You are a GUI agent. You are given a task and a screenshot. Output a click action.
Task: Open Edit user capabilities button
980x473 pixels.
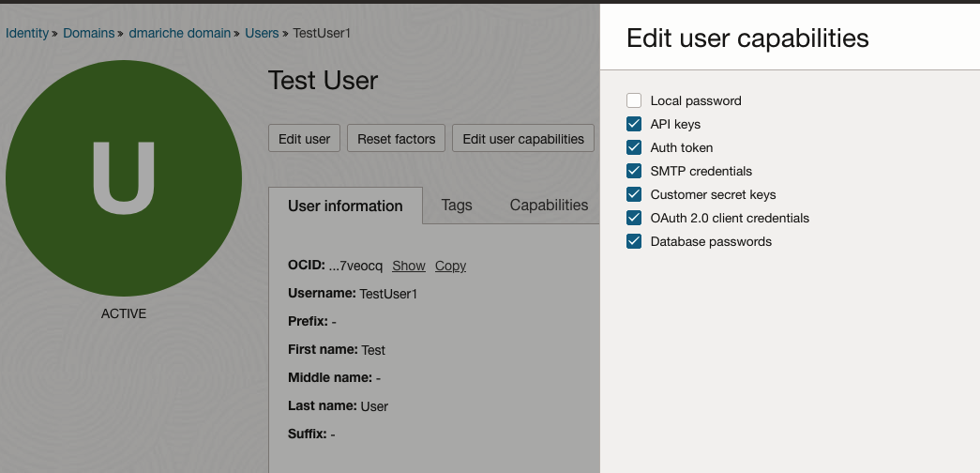(x=523, y=139)
